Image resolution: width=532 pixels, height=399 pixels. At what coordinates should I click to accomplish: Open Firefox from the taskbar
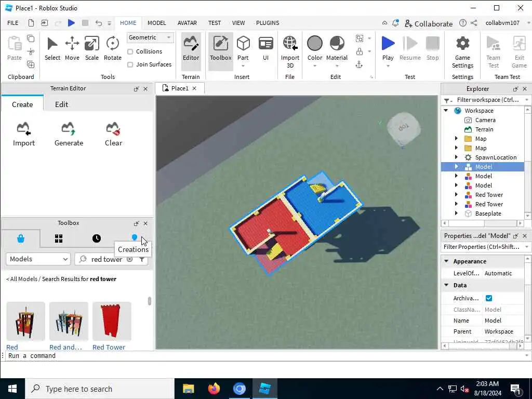(214, 389)
